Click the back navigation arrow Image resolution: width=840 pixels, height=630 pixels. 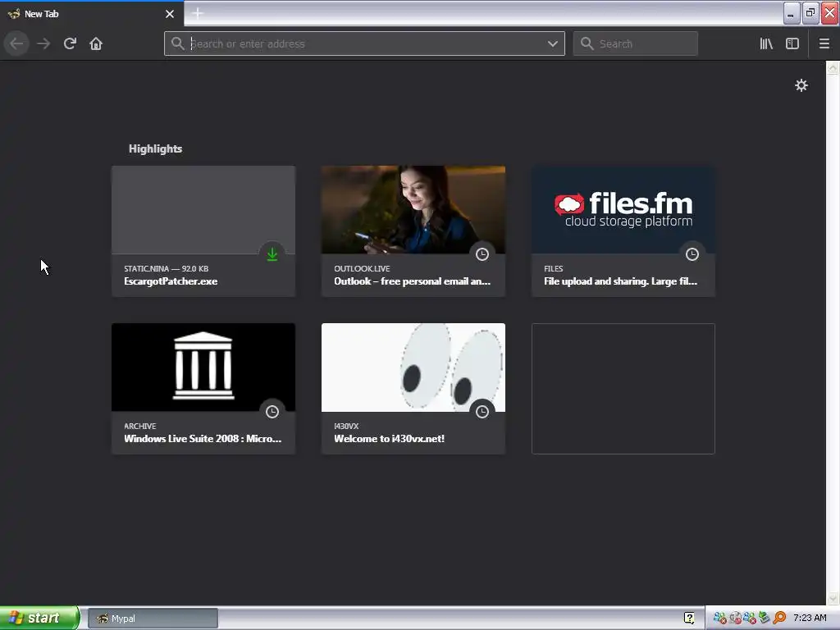16,43
